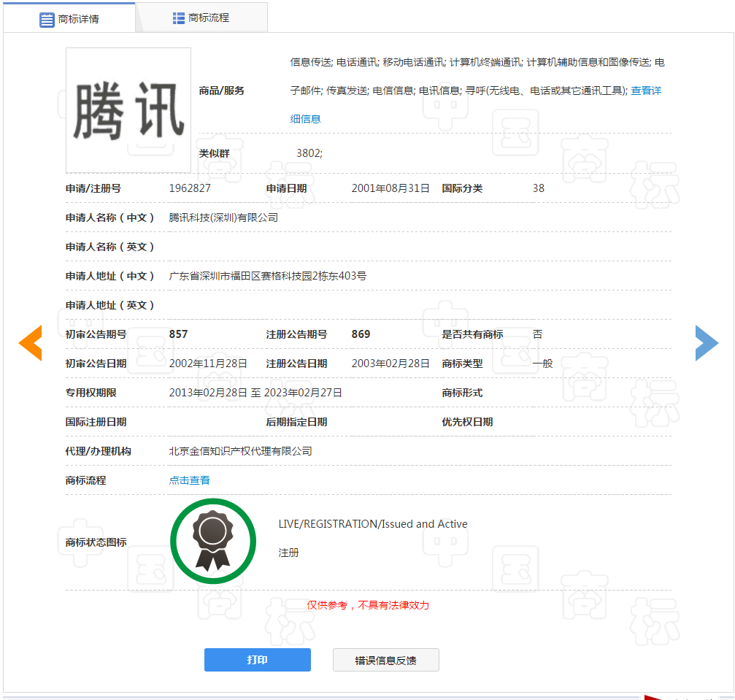Screen dimensions: 735x700
Task: Select the shared trademark value 否
Action: coord(538,334)
